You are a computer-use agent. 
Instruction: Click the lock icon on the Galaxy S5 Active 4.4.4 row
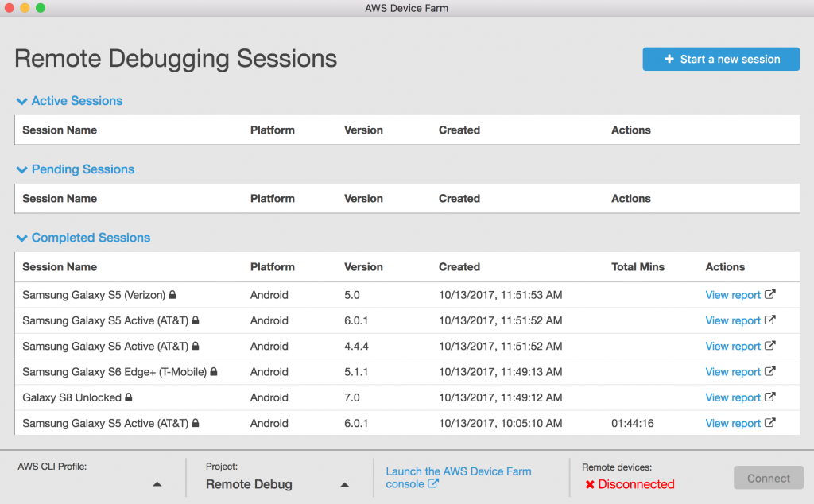pos(196,346)
